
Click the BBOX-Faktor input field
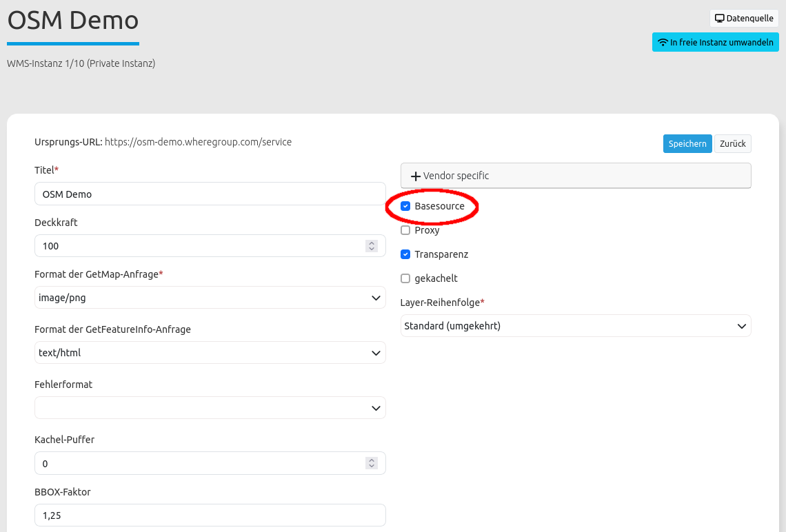pos(210,515)
